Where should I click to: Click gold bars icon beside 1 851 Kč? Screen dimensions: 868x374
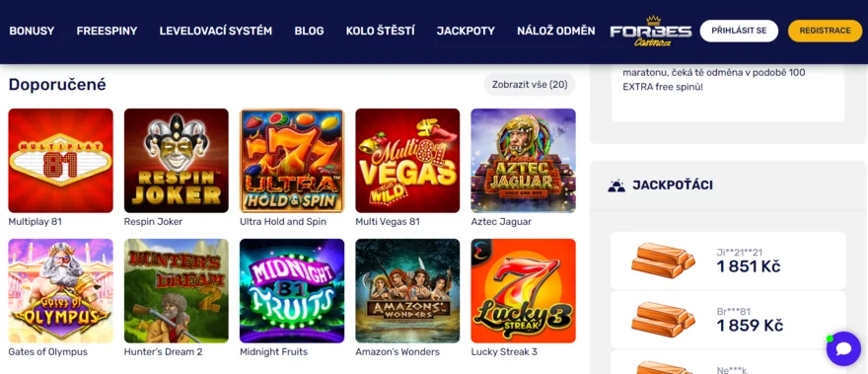(x=663, y=261)
